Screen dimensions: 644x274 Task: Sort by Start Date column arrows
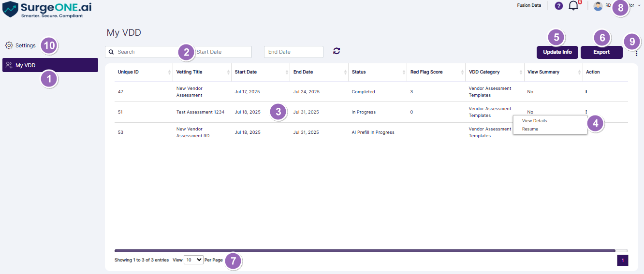pos(286,72)
